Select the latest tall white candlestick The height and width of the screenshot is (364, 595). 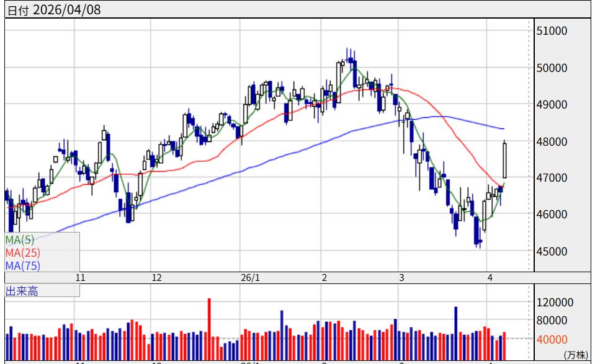(x=505, y=160)
